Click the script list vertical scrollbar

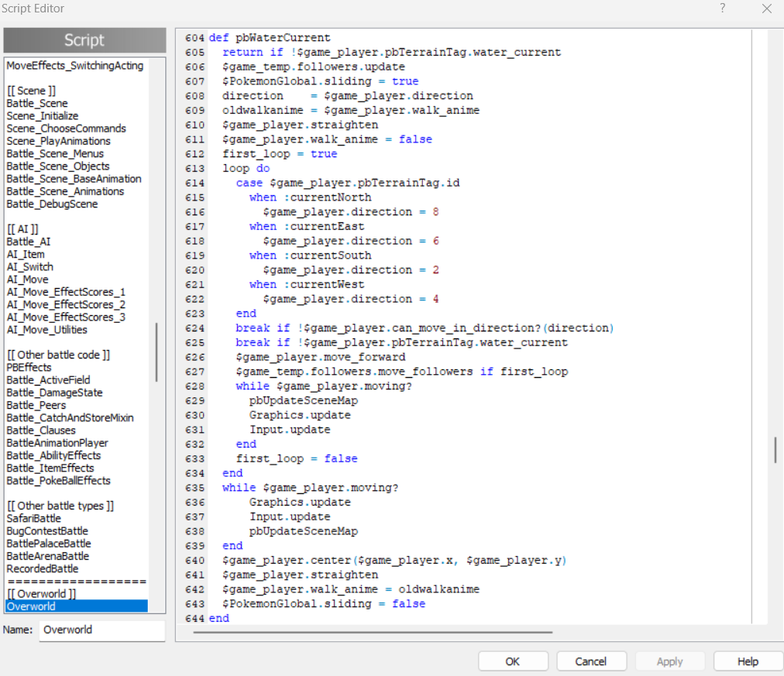[156, 352]
